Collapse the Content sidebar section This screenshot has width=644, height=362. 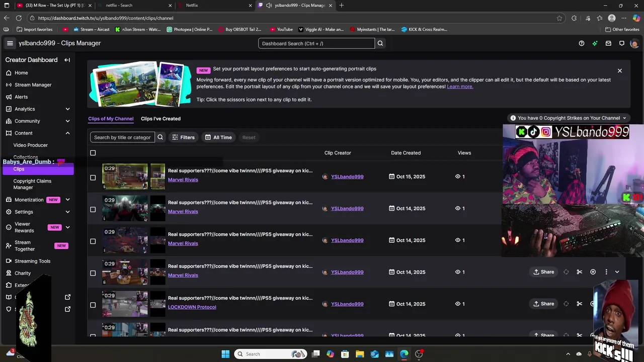[67, 133]
